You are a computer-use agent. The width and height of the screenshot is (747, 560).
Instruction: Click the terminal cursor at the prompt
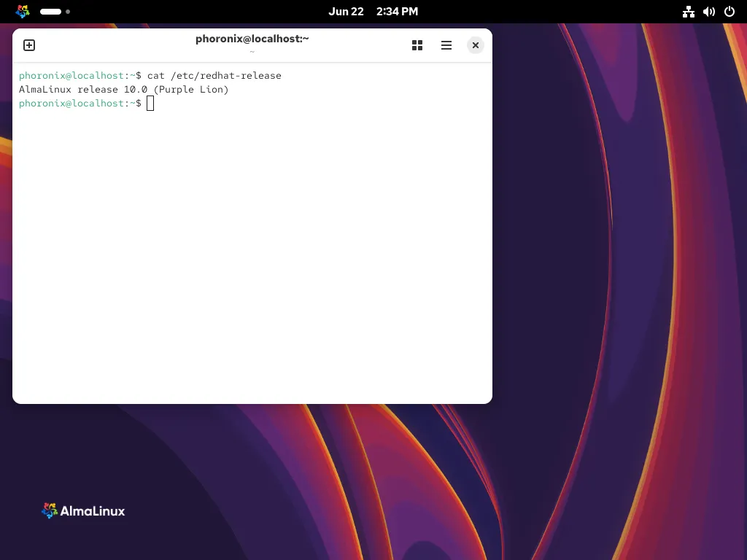(x=150, y=104)
